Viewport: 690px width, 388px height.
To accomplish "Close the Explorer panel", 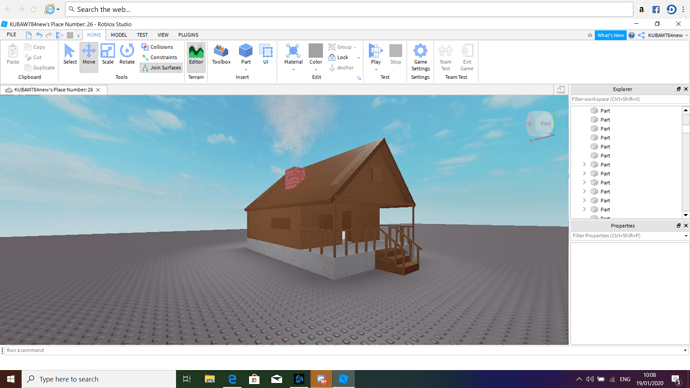I will [686, 89].
